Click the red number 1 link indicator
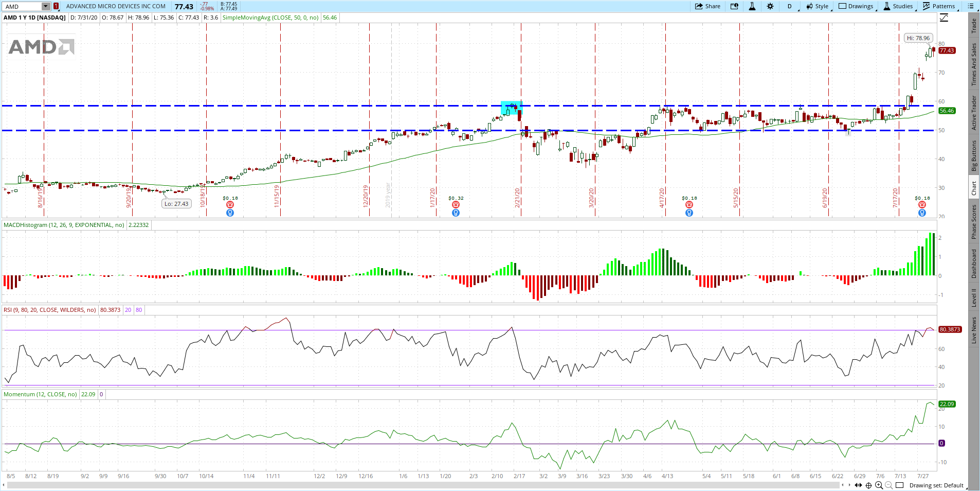Viewport: 980px width, 491px height. tap(56, 6)
